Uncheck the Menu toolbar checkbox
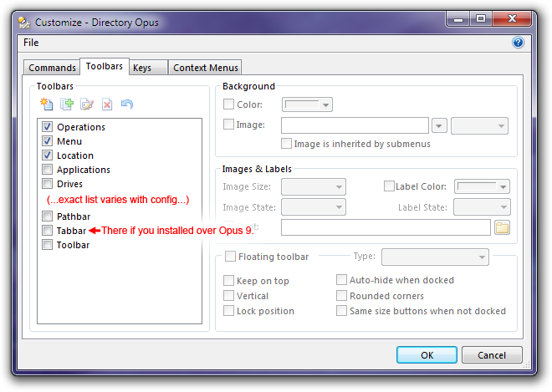 (47, 141)
